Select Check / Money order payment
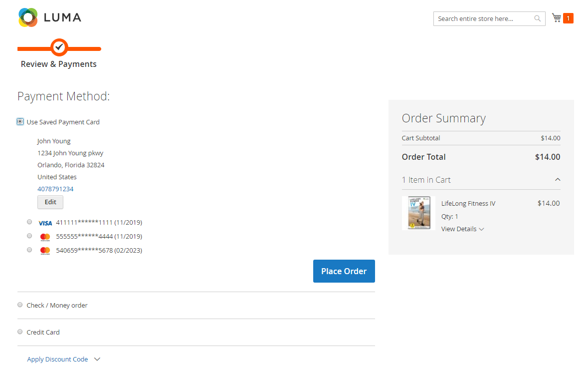 pos(20,305)
